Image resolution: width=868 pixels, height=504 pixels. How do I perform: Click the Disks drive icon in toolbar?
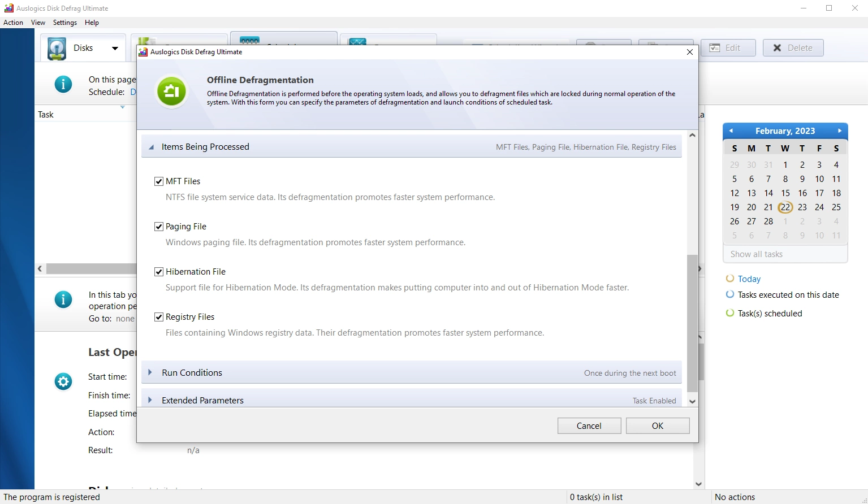57,49
